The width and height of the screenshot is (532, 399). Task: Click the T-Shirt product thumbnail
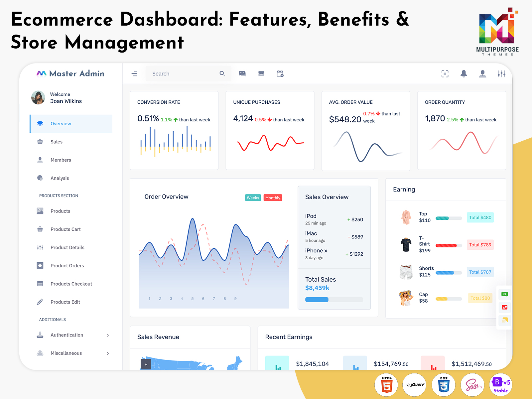coord(406,244)
